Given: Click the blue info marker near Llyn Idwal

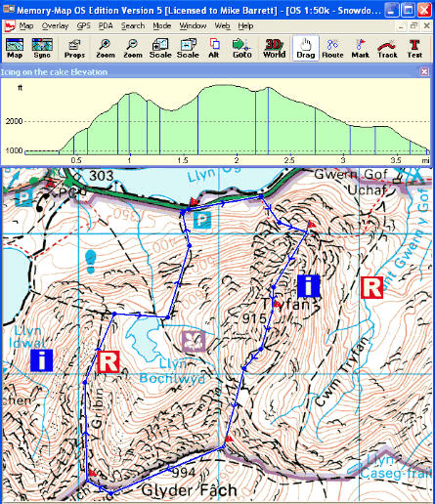Looking at the screenshot, I should 41,360.
